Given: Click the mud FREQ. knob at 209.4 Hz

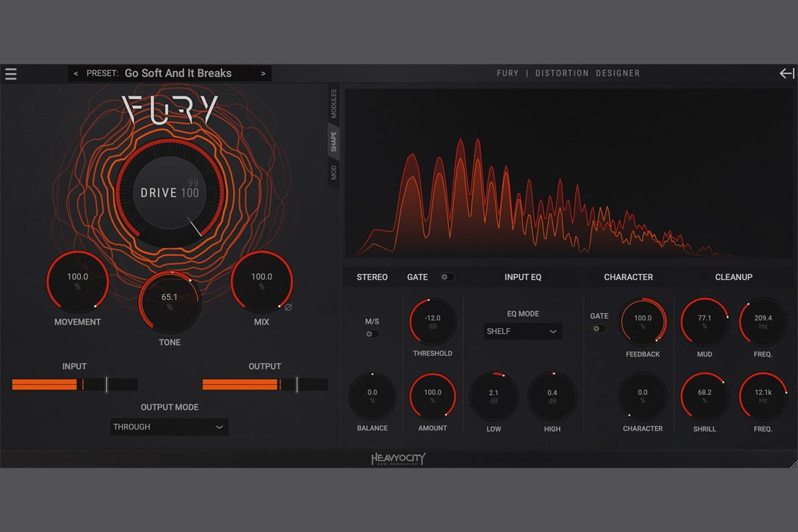Looking at the screenshot, I should point(763,322).
